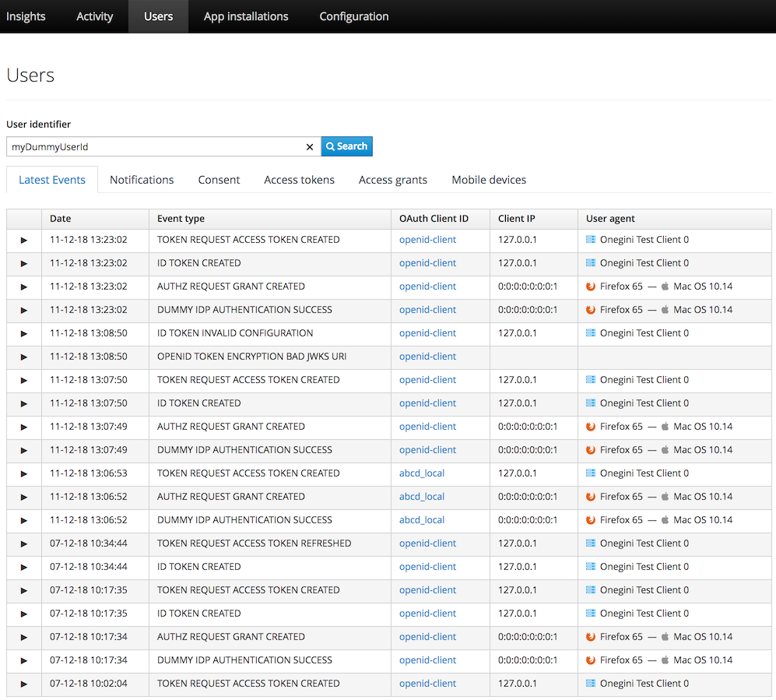The image size is (776, 700).
Task: Click client icon in 10:17:35 TOKEN REQUEST row
Action: coord(591,589)
